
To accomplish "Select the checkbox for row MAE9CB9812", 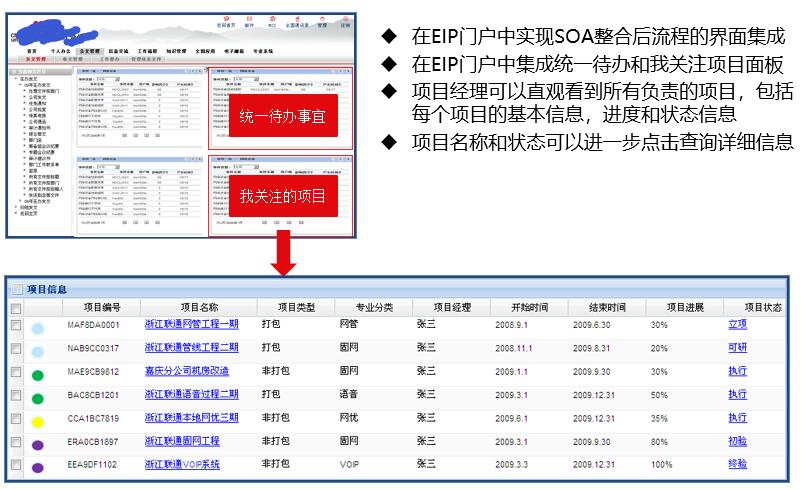I will tap(16, 372).
